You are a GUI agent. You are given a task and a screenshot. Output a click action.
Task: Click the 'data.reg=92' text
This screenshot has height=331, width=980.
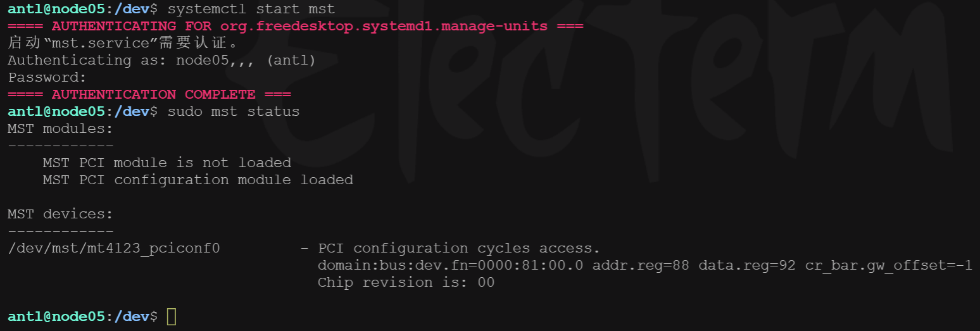tap(747, 265)
